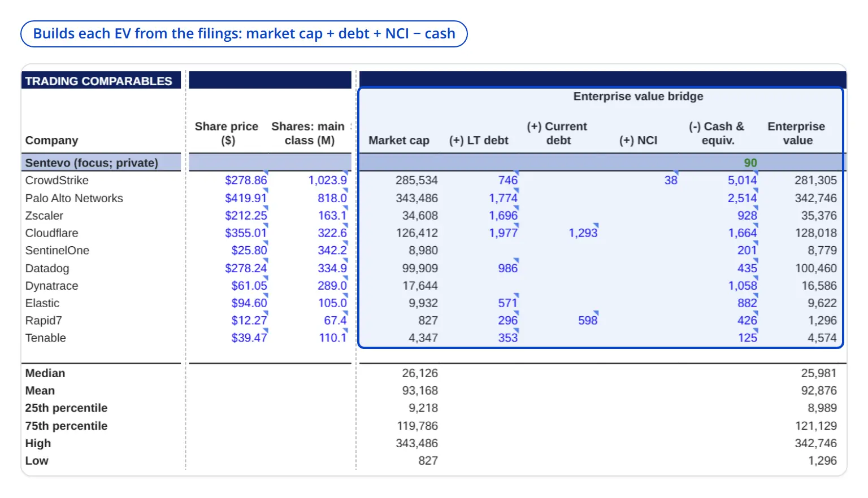Click the 75th percentile enterprise value 121,129

(816, 426)
